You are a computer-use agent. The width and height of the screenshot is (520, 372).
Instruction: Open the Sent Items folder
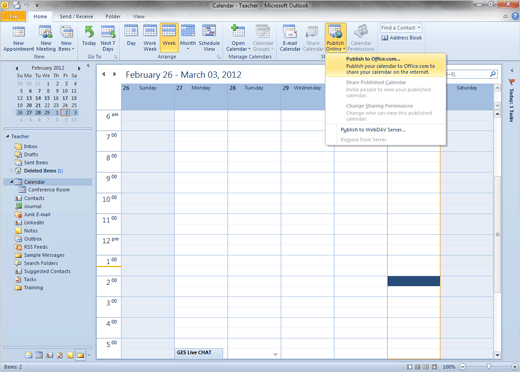36,162
